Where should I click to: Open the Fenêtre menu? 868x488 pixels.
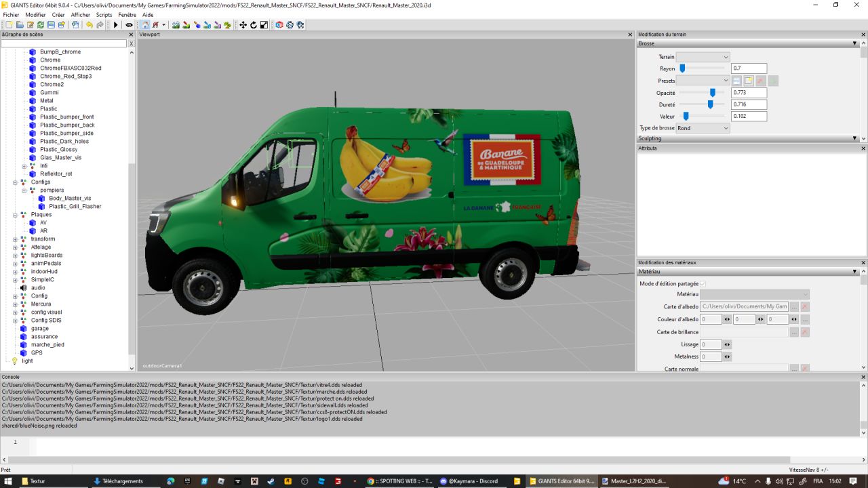pyautogui.click(x=127, y=14)
